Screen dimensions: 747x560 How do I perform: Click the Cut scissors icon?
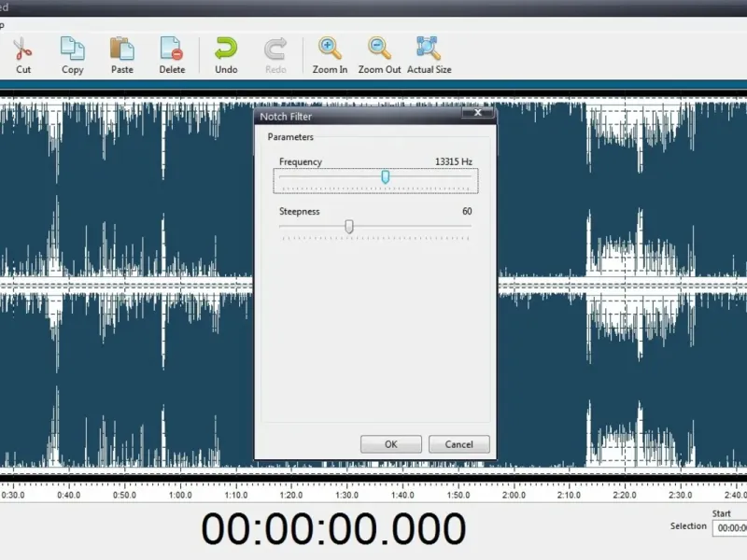(23, 48)
